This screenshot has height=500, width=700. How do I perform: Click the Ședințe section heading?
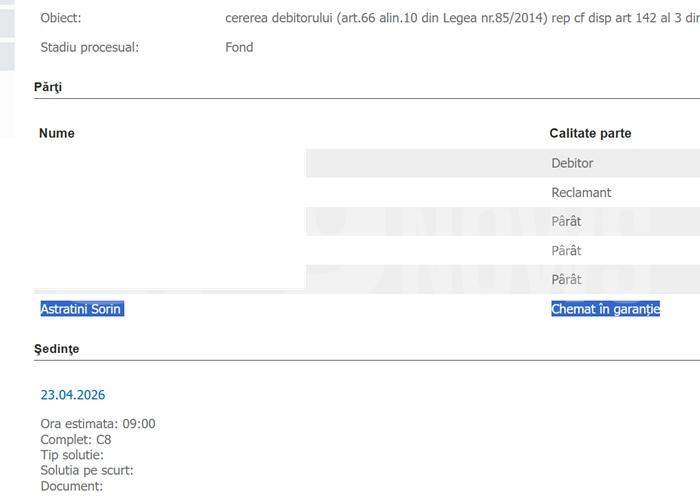57,349
